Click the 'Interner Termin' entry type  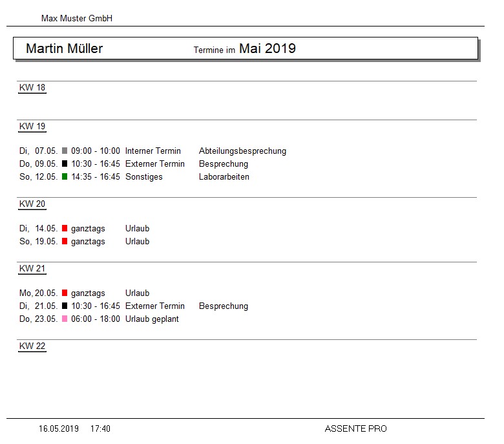[x=153, y=151]
